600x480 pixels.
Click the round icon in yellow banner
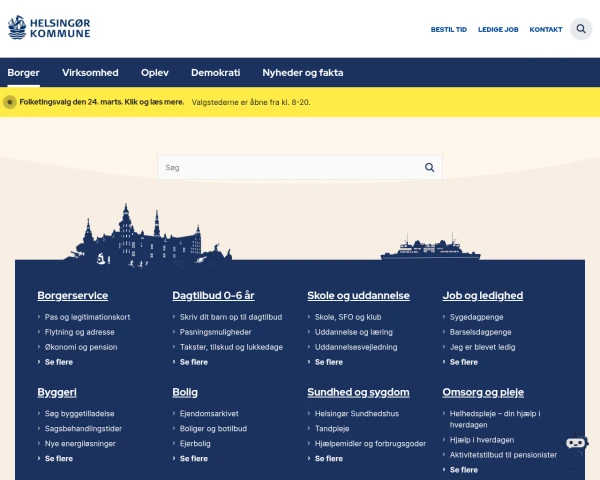pos(10,102)
